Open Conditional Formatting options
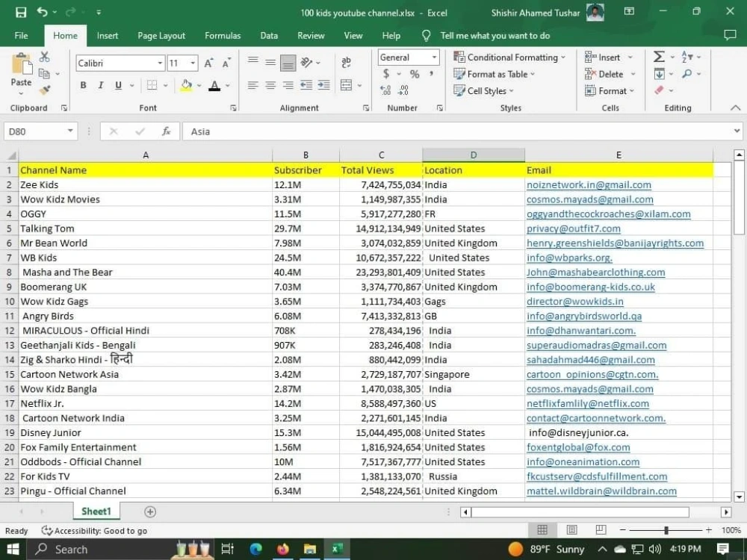This screenshot has width=747, height=560. click(x=510, y=57)
